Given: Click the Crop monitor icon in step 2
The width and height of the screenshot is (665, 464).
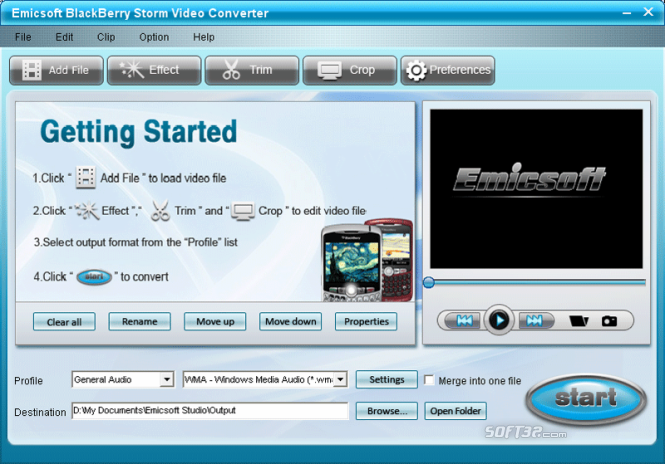Looking at the screenshot, I should click(x=243, y=211).
